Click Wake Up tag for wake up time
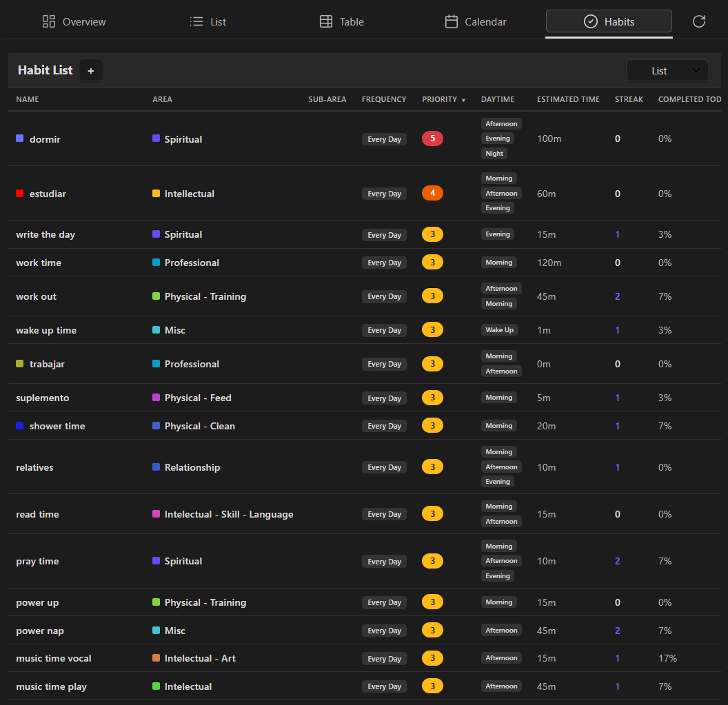The height and width of the screenshot is (705, 728). point(500,329)
